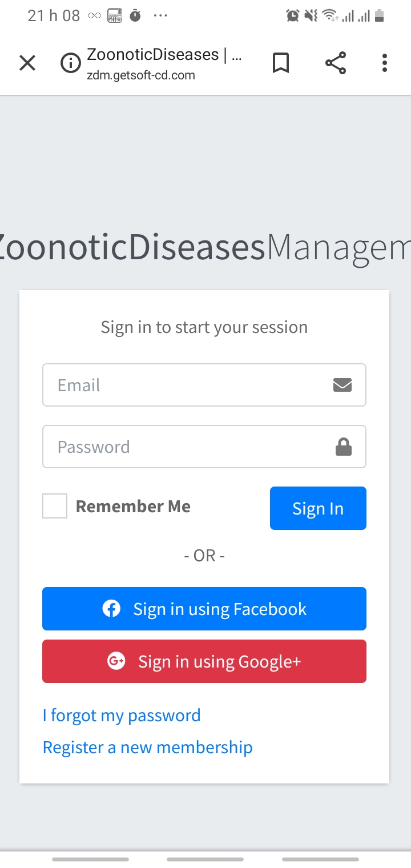The height and width of the screenshot is (868, 411).
Task: Focus the Email input field
Action: (204, 385)
